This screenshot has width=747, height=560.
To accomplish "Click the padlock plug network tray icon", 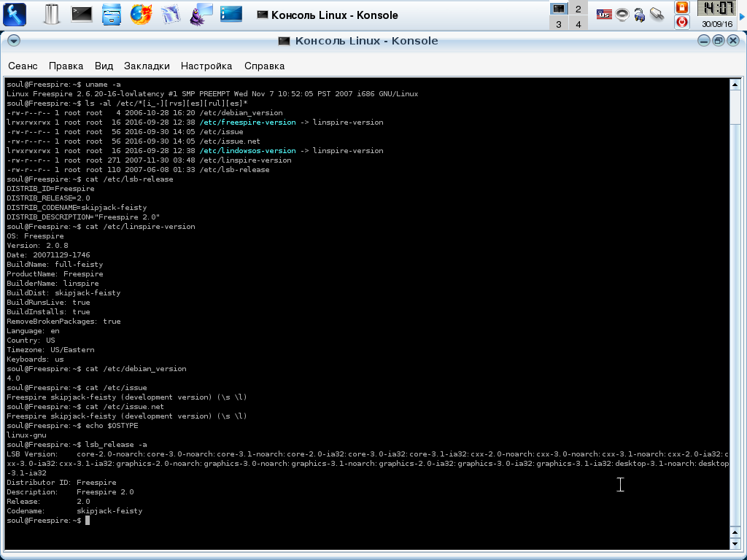I will point(639,15).
